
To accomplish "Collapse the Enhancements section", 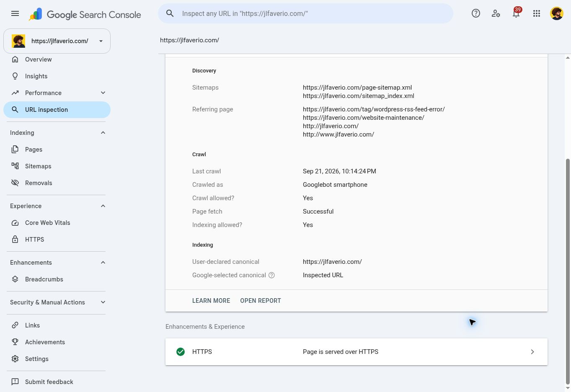I will click(x=103, y=262).
